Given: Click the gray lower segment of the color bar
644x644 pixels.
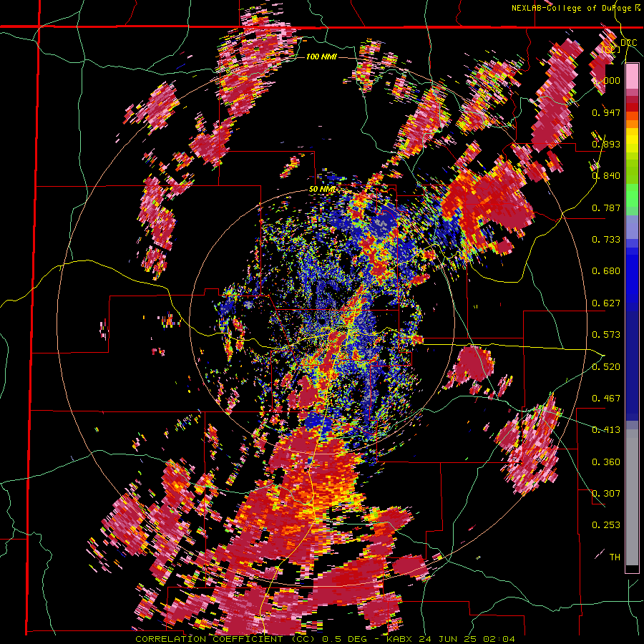Looking at the screenshot, I should coord(632,497).
